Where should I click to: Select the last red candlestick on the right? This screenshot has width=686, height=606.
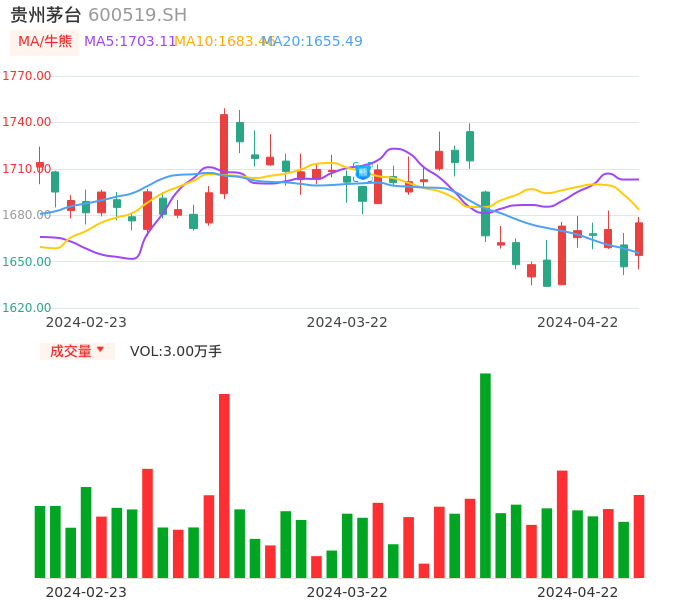639,239
